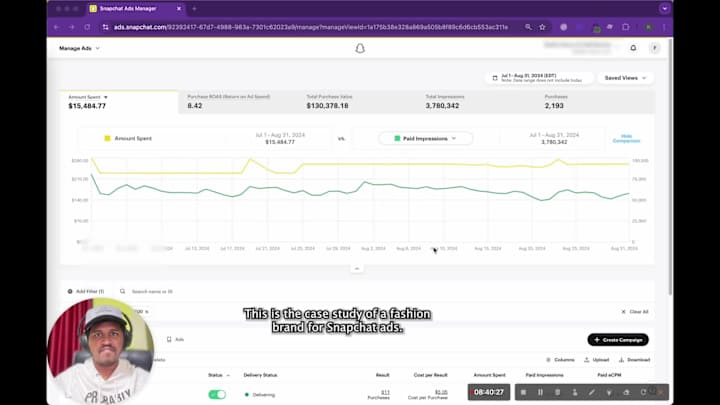Open the account profile avatar
The height and width of the screenshot is (405, 720).
click(655, 48)
